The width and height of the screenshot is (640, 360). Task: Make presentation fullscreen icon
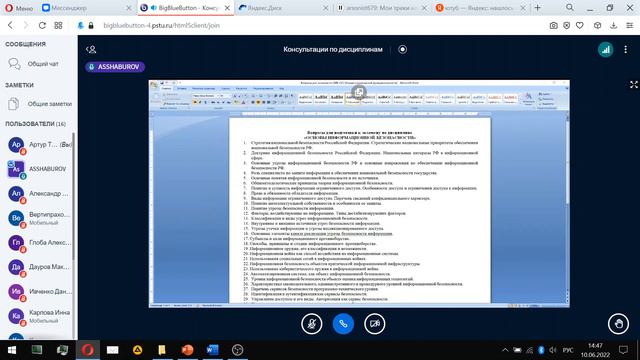point(633,84)
